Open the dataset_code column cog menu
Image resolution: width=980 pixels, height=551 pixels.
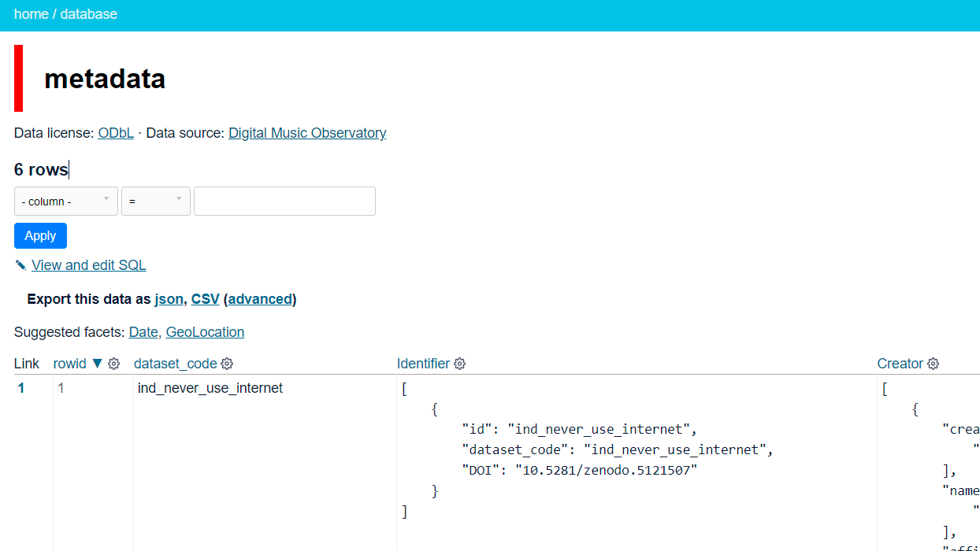227,364
